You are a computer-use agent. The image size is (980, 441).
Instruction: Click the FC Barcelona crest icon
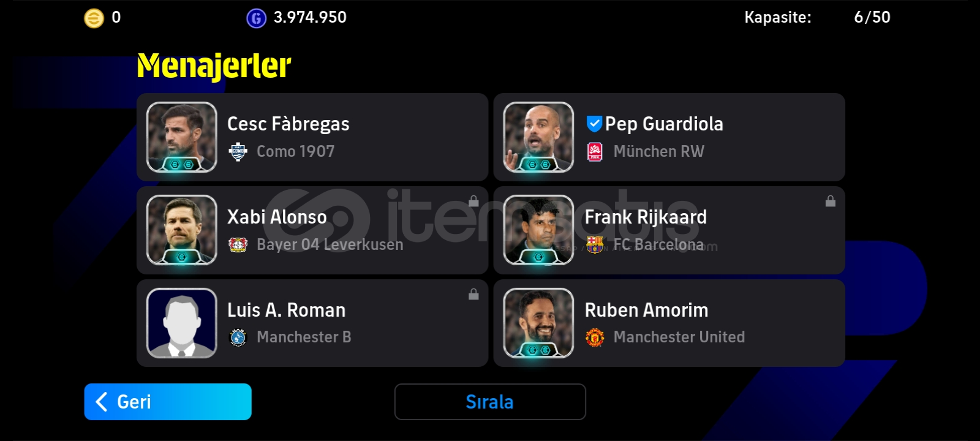coord(595,244)
